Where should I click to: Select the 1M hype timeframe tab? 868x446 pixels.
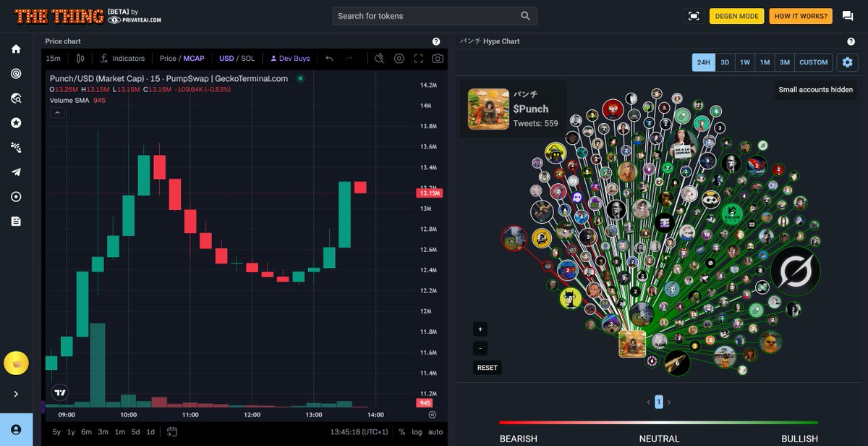(x=765, y=62)
